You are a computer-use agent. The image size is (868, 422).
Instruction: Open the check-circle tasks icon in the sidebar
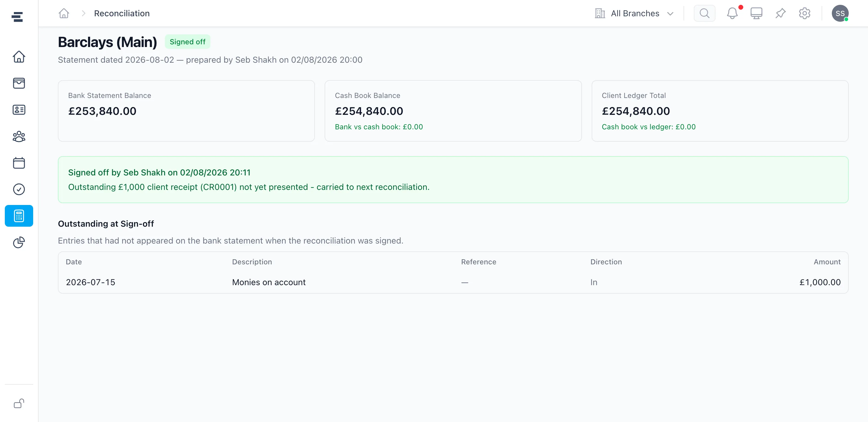tap(19, 189)
